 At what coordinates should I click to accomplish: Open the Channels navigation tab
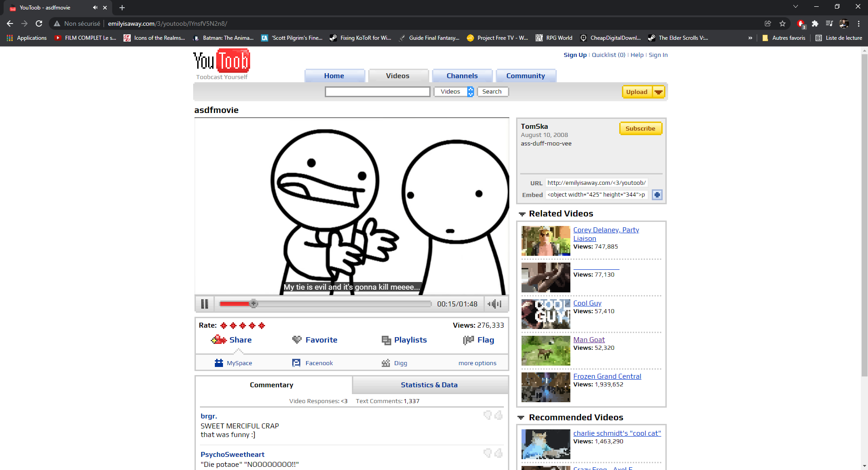462,76
